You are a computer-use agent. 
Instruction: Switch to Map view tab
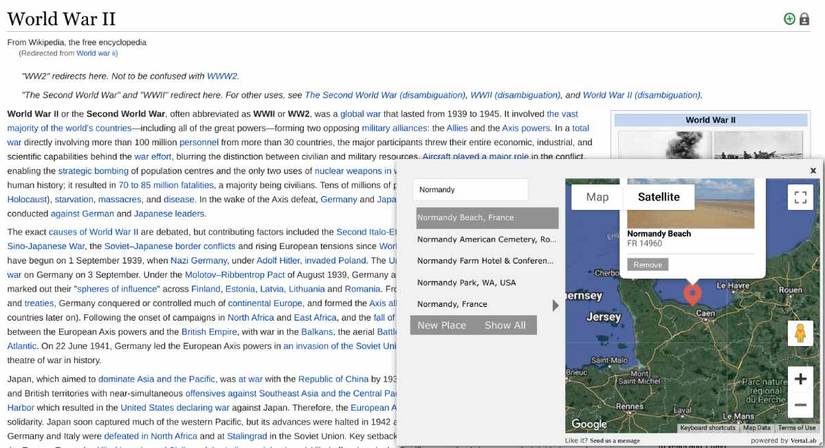(x=597, y=197)
